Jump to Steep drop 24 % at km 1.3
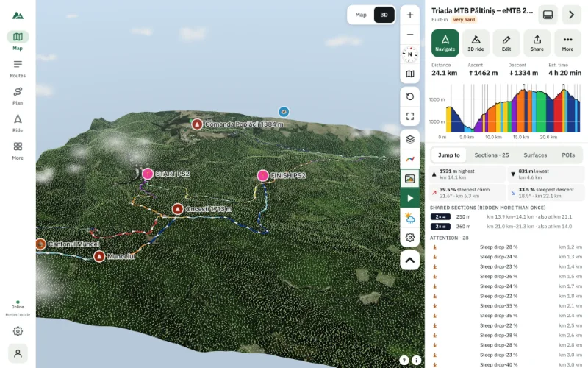The height and width of the screenshot is (368, 588). click(506, 257)
